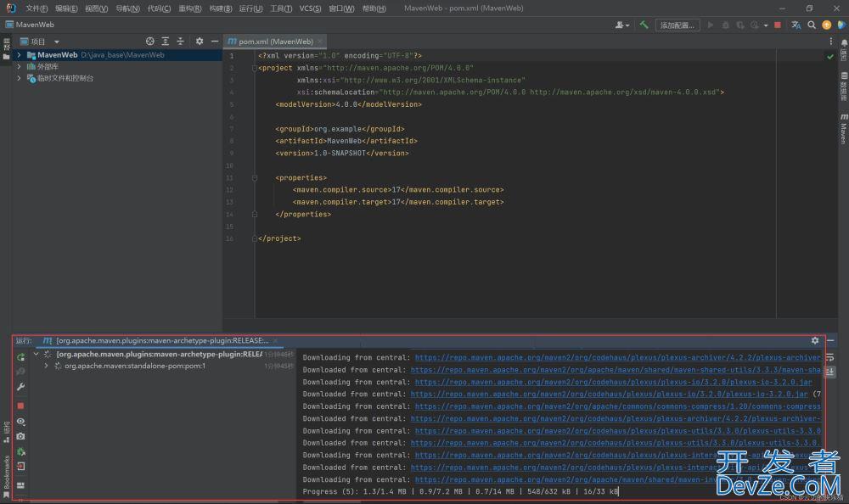Image resolution: width=849 pixels, height=504 pixels.
Task: Click the debug bug icon in toolbar
Action: tap(726, 25)
